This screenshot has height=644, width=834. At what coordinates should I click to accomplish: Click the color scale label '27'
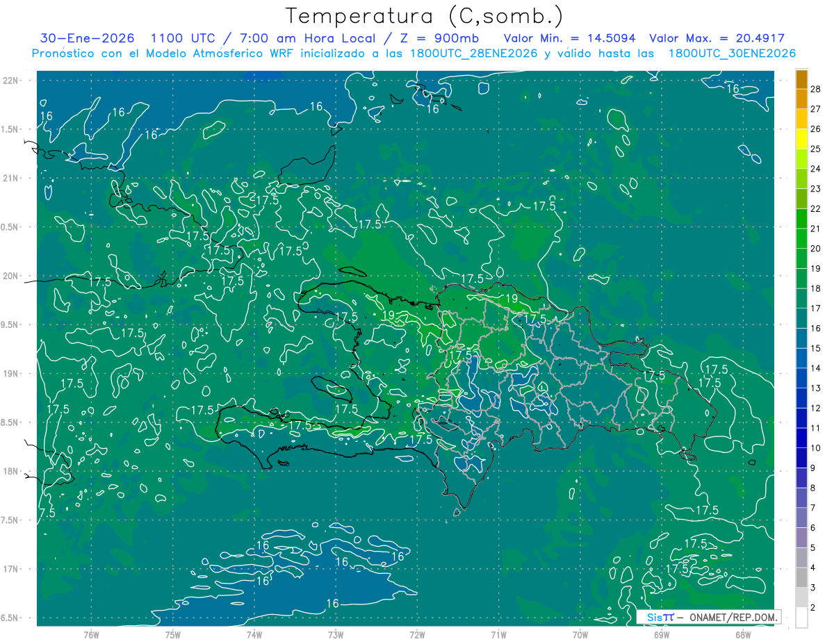pyautogui.click(x=815, y=108)
